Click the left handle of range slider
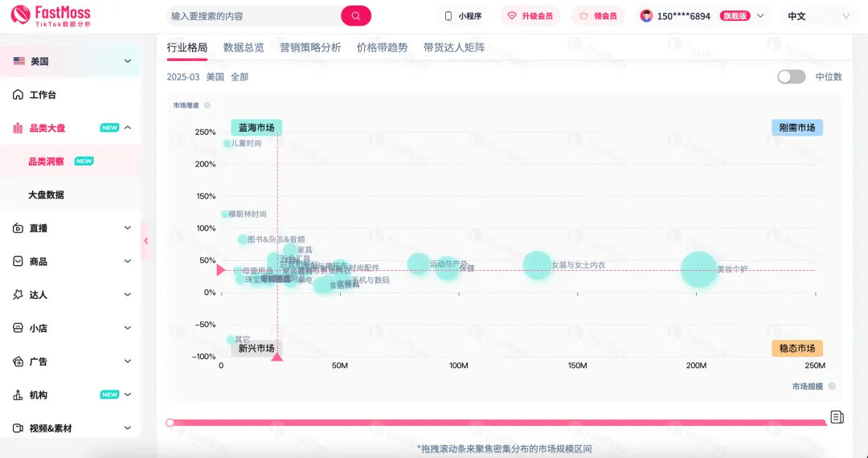868x458 pixels. [x=170, y=423]
